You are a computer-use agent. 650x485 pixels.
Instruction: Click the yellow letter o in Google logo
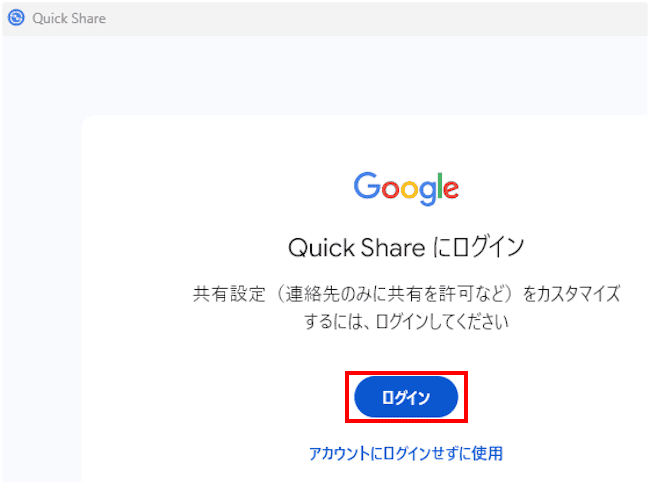coord(409,189)
